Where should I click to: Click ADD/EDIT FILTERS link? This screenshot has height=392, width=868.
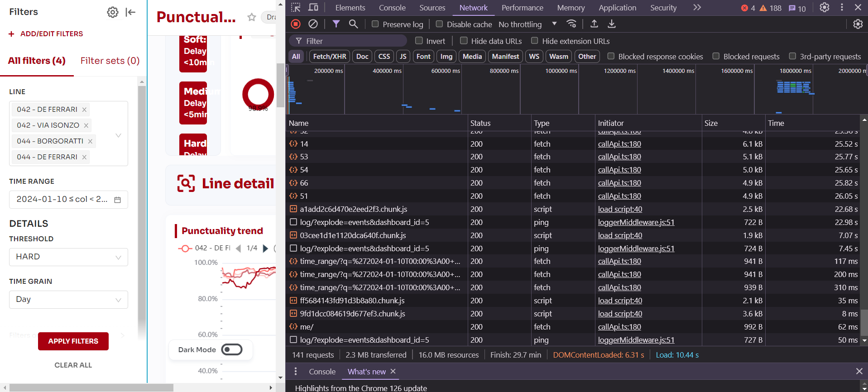click(46, 34)
